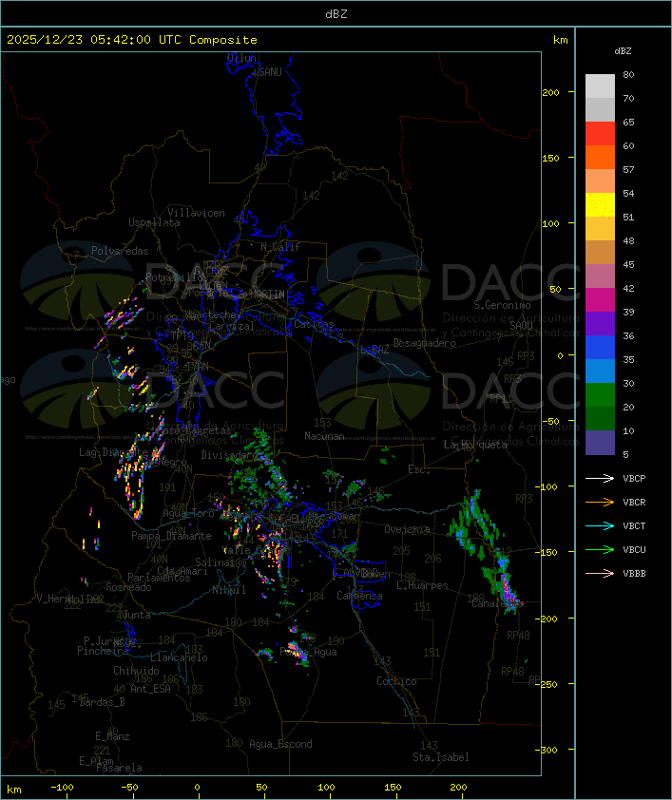Select the tan 45-48 dBZ swatch

[x=600, y=253]
